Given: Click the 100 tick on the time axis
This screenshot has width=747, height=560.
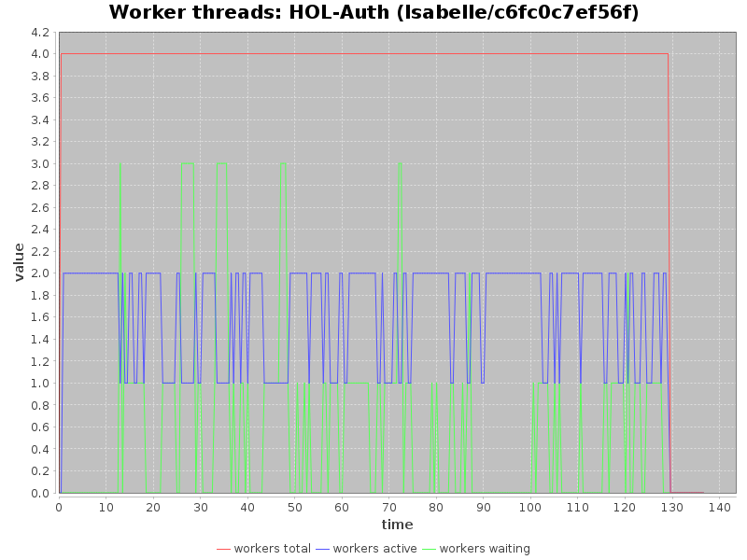Looking at the screenshot, I should (x=531, y=507).
